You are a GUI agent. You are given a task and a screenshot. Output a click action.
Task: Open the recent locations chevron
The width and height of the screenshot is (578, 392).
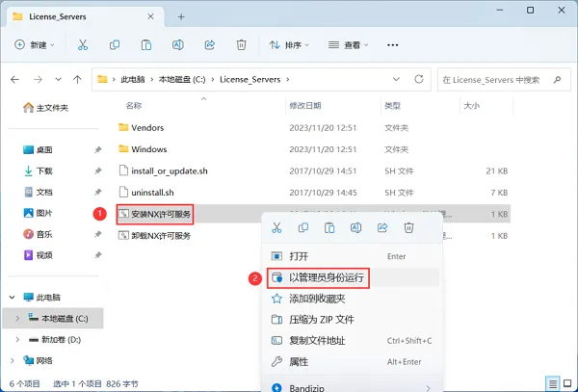[58, 79]
